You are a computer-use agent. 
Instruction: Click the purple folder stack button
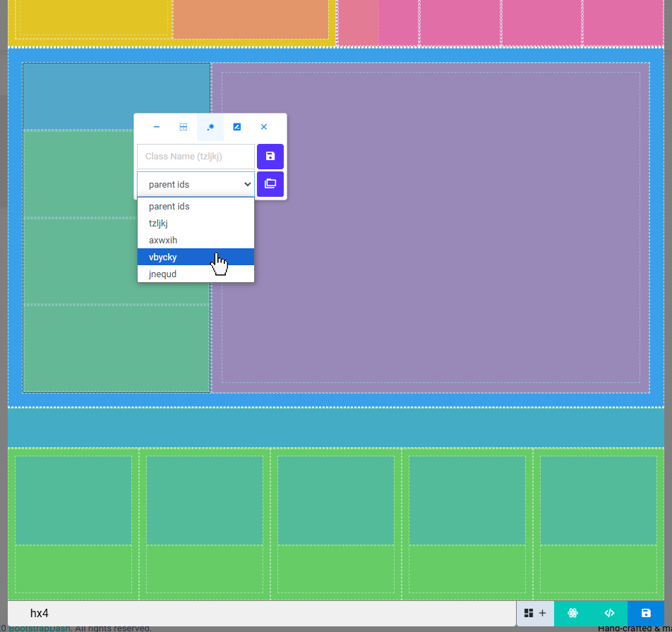click(270, 184)
